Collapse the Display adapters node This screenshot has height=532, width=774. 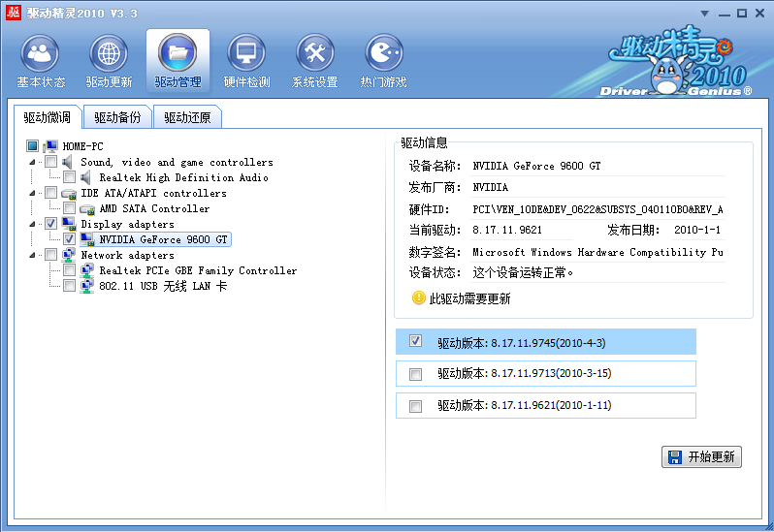click(x=32, y=224)
